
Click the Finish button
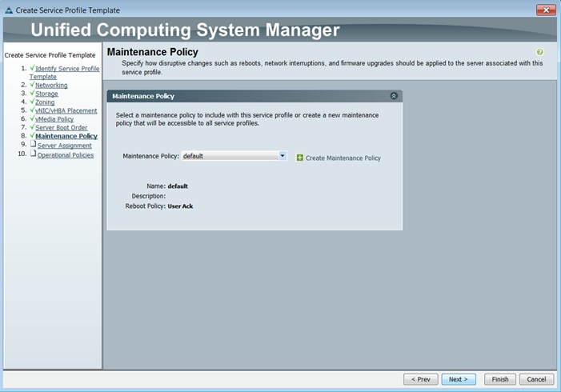[x=500, y=379]
